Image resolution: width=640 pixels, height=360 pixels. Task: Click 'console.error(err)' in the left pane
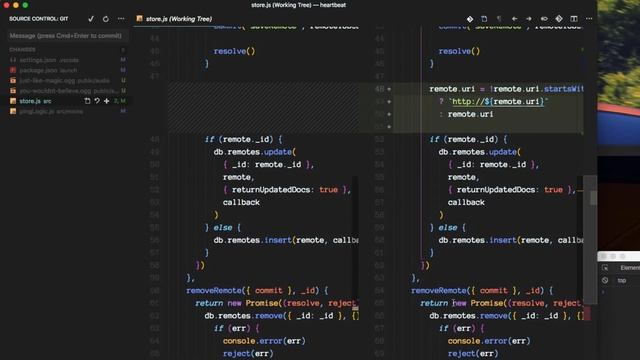(264, 341)
